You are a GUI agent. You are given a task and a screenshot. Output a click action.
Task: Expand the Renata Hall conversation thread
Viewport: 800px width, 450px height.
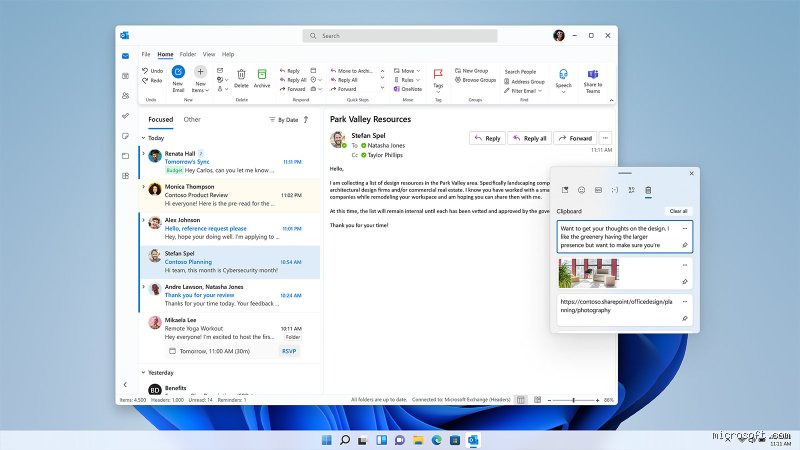(x=143, y=153)
